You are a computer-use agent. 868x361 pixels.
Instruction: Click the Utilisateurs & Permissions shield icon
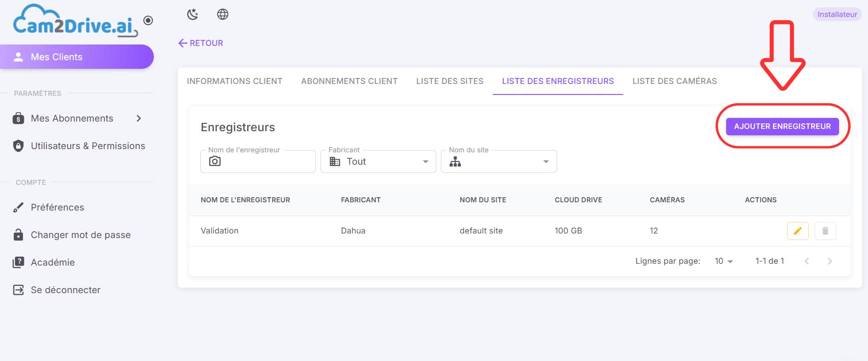(18, 146)
